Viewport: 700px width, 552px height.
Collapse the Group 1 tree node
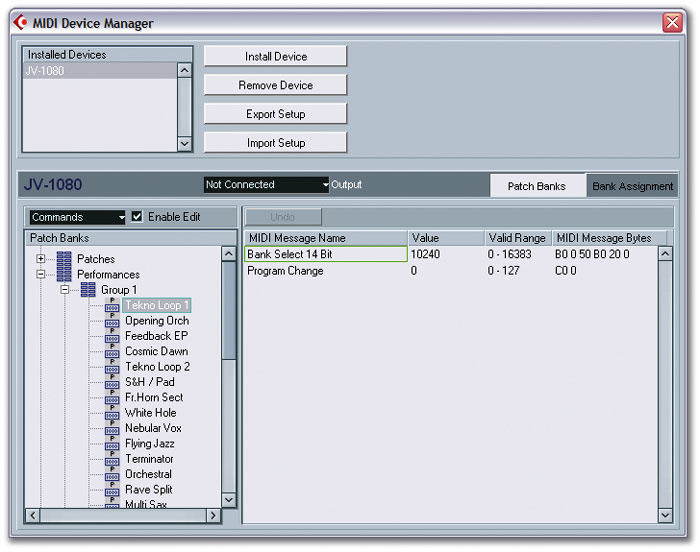(x=65, y=290)
